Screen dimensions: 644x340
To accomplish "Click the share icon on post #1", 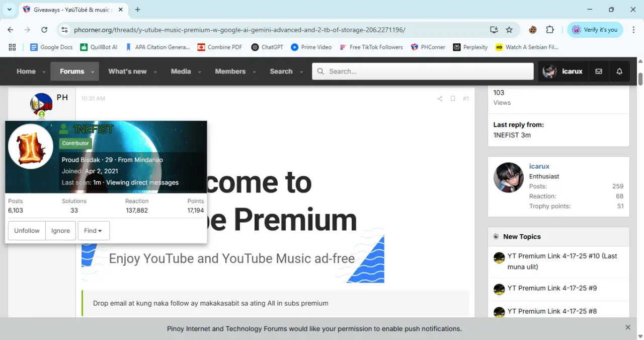I will click(440, 99).
